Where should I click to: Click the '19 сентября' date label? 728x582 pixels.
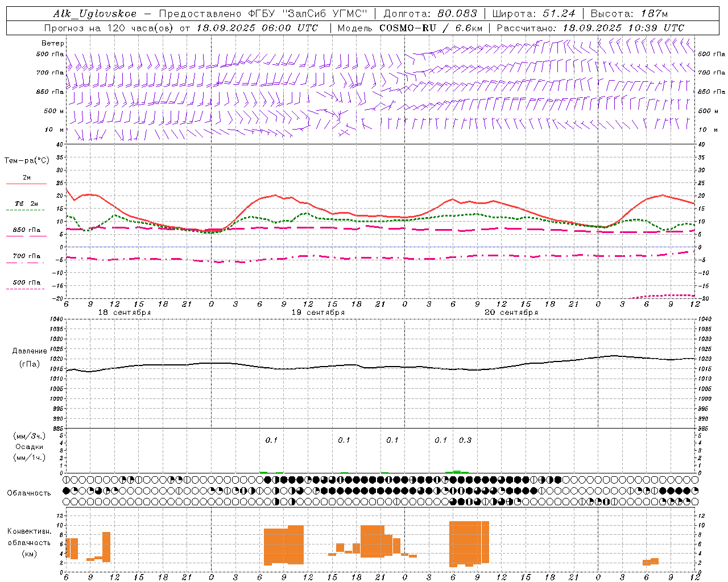[318, 313]
